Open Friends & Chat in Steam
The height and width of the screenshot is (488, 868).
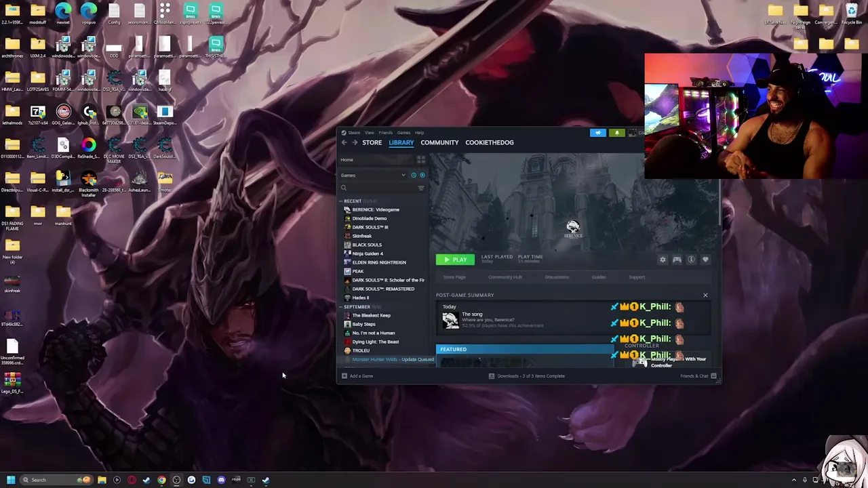point(698,376)
